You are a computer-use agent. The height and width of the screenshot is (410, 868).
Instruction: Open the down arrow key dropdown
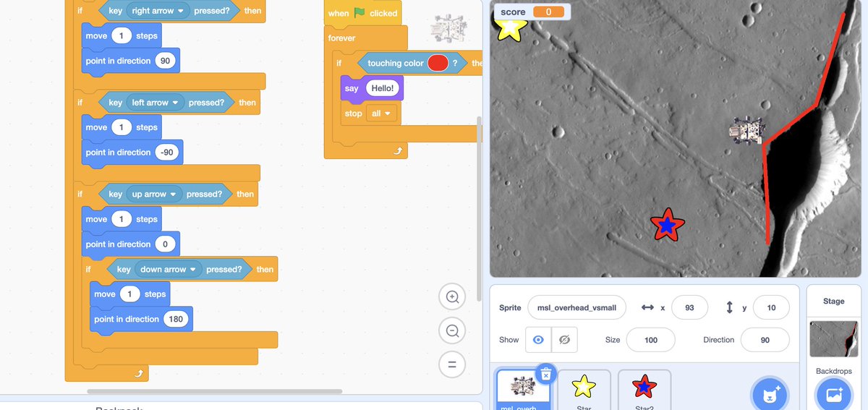[169, 269]
